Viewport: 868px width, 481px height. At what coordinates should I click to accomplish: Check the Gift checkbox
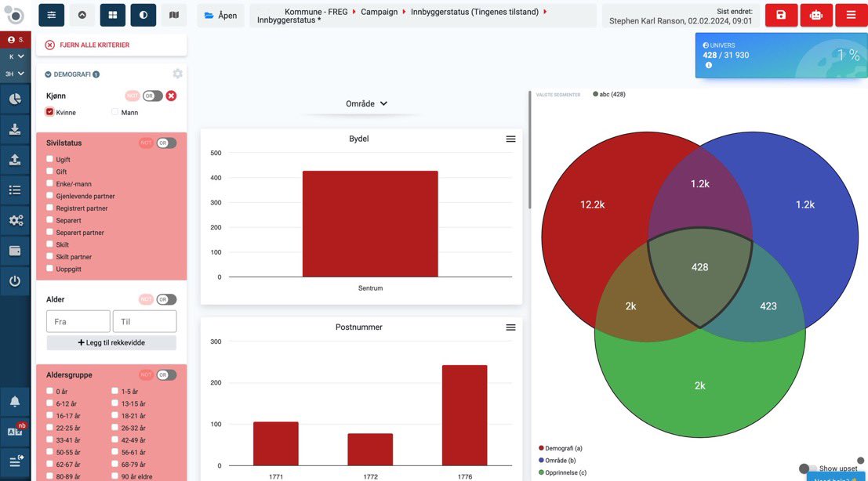click(50, 171)
